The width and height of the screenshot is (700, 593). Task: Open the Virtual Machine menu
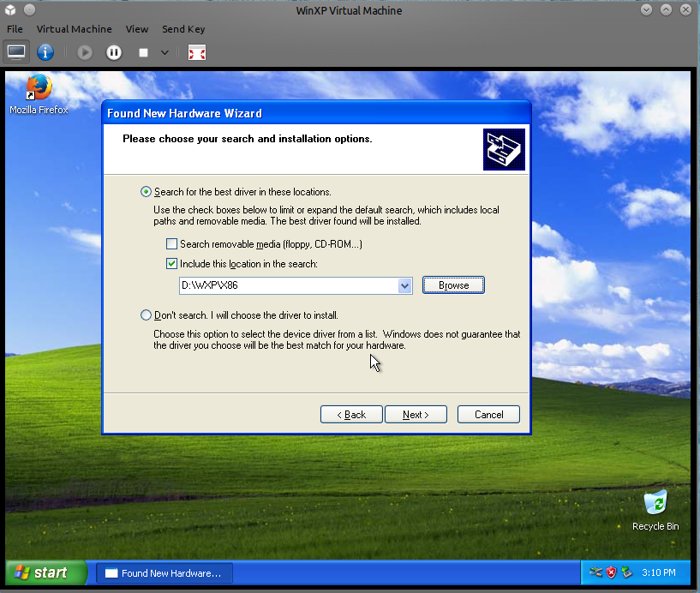click(x=74, y=29)
